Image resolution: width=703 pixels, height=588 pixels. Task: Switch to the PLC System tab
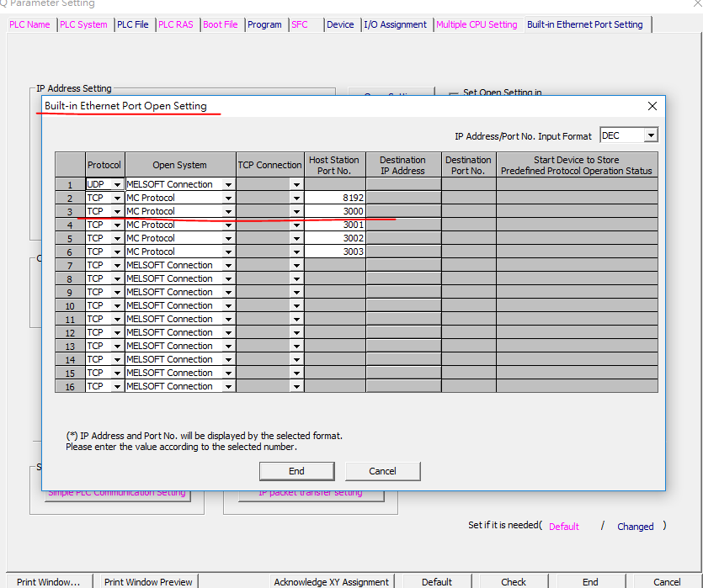tap(83, 24)
